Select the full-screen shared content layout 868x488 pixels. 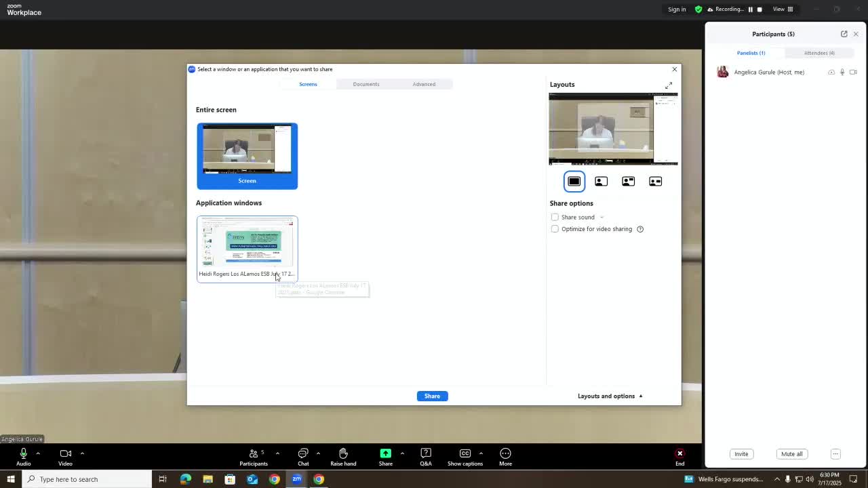click(x=574, y=182)
